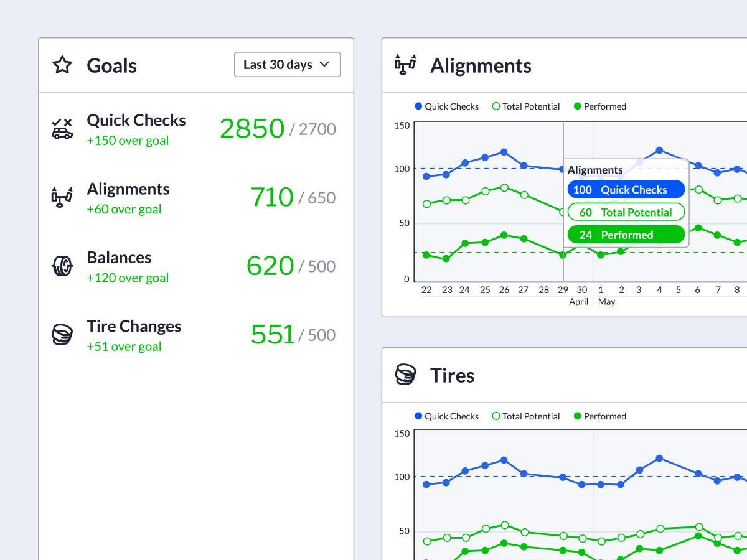
Task: Click the Balances wheel icon
Action: [62, 266]
